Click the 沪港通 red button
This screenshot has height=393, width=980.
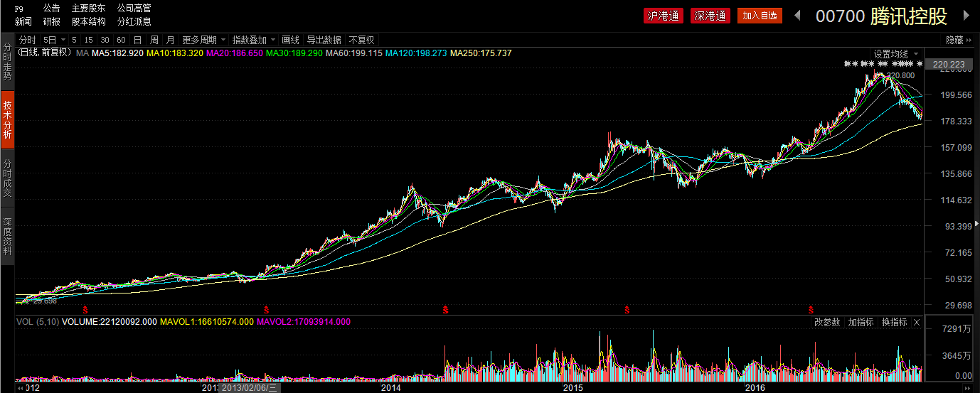tap(663, 16)
